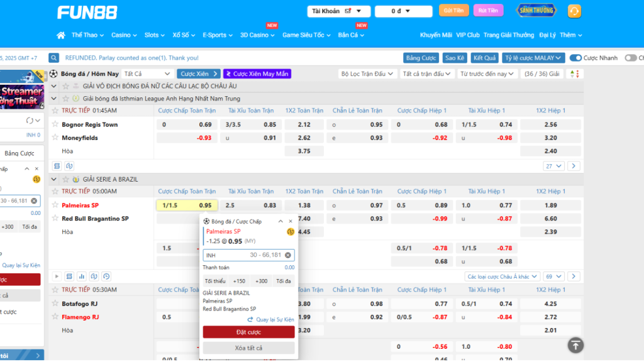
Task: Open the Casino menu
Action: pos(124,35)
